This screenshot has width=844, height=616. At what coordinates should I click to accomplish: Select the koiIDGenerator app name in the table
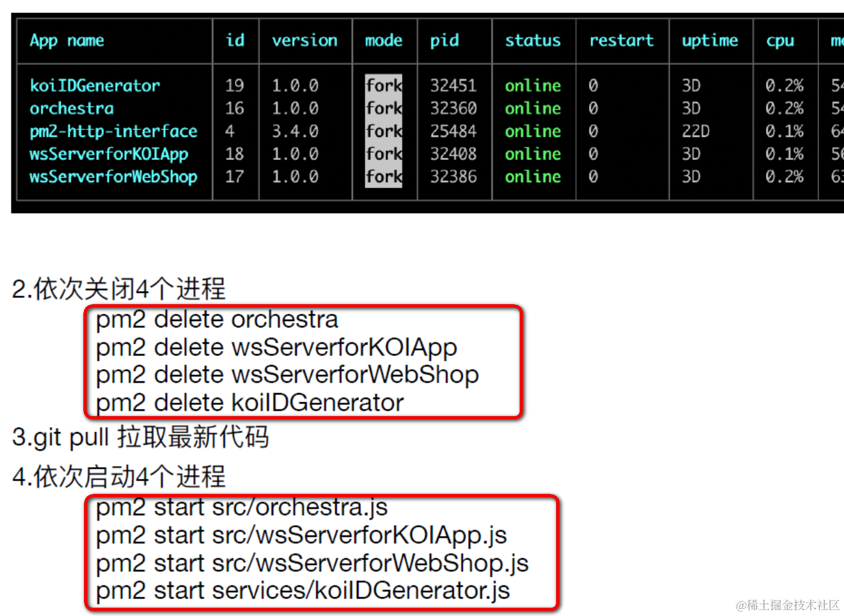pos(95,86)
